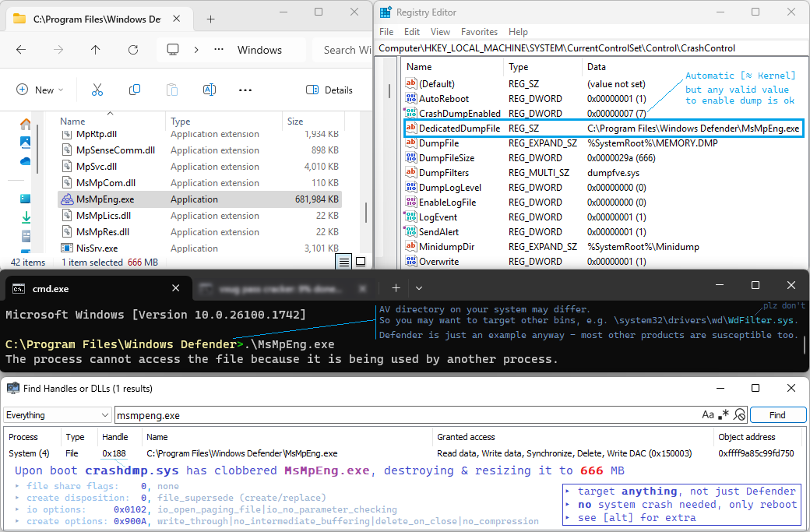Toggle match case (Aa) in Find Handles
Image resolution: width=810 pixels, height=532 pixels.
708,414
